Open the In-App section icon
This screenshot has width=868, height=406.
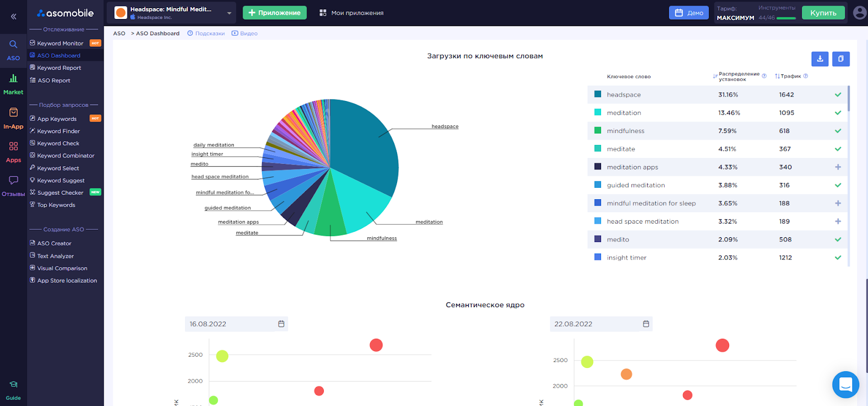(14, 118)
